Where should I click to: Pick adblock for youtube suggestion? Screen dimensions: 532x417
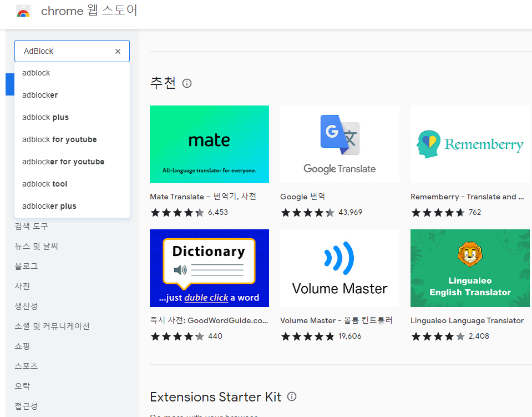pyautogui.click(x=58, y=139)
